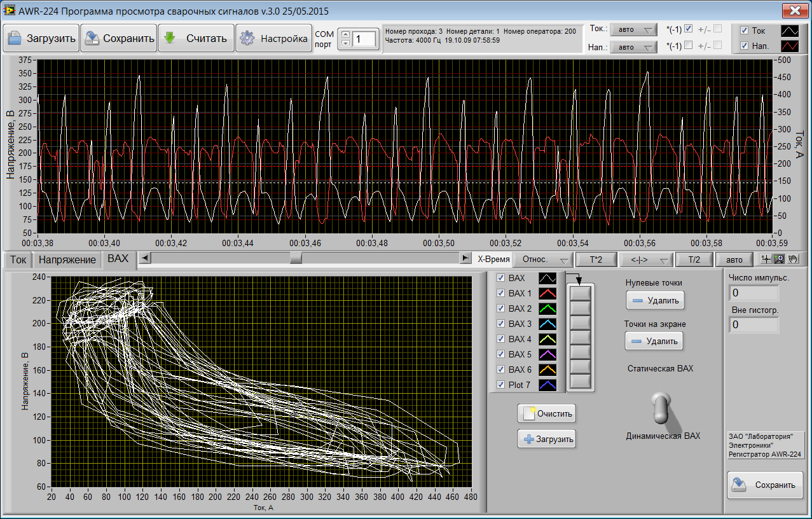Screen dimensions: 812x519
Task: Select the crosshair cursor tool
Action: (766, 259)
